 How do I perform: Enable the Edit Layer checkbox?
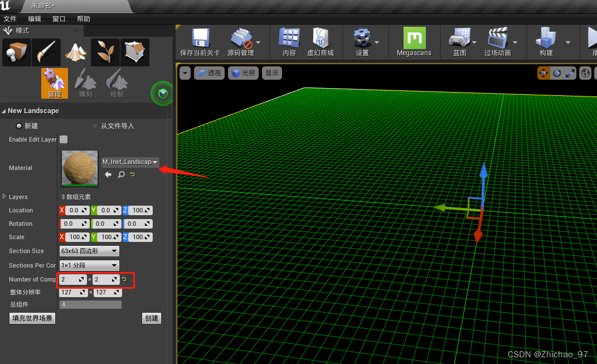(64, 139)
